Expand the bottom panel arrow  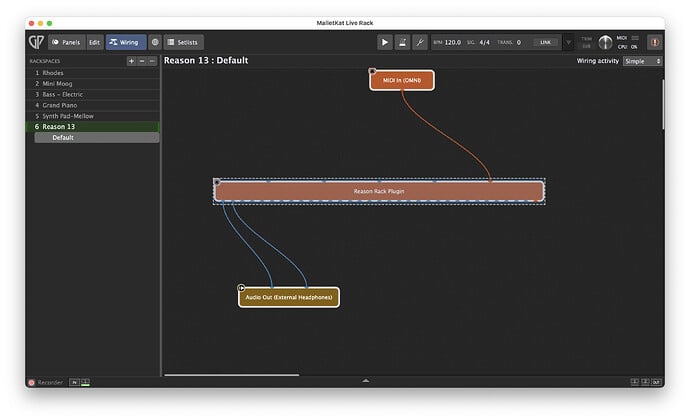click(x=366, y=381)
